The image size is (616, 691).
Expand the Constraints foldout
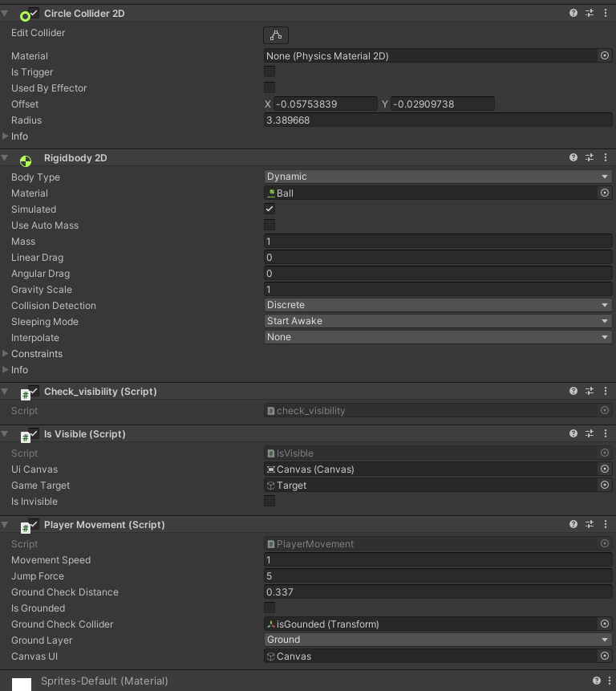tap(6, 353)
